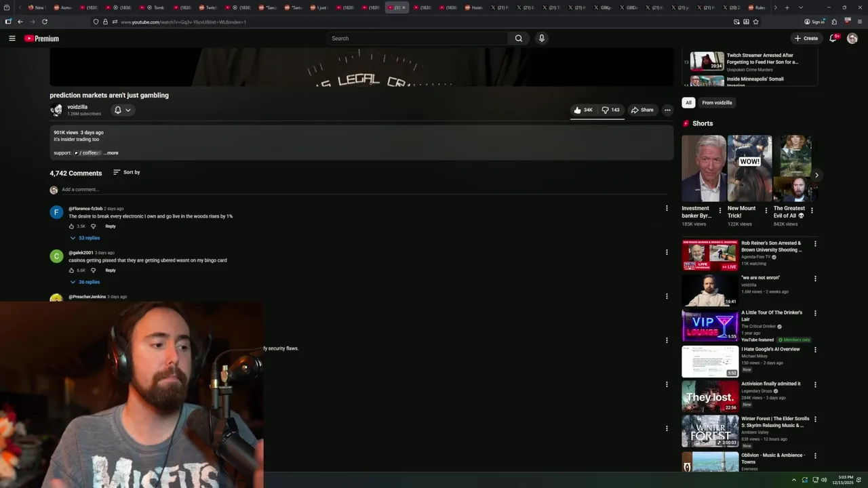Viewport: 868px width, 488px height.
Task: Open options menu for galek2001's comment
Action: tap(667, 252)
